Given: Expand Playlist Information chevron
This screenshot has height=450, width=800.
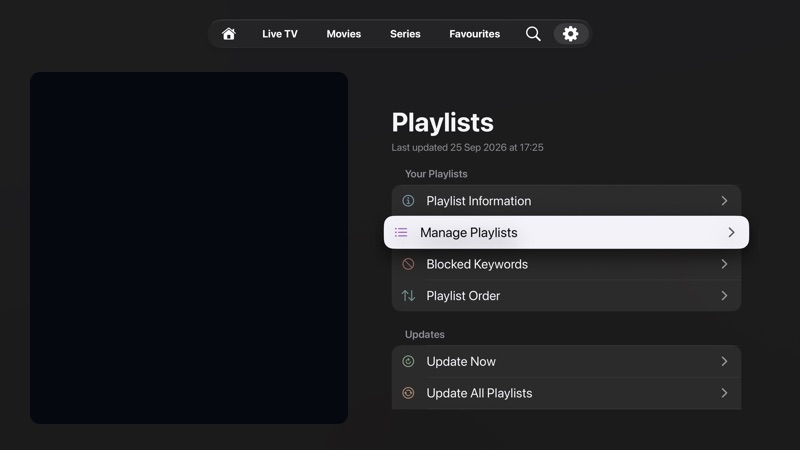Looking at the screenshot, I should tap(724, 201).
